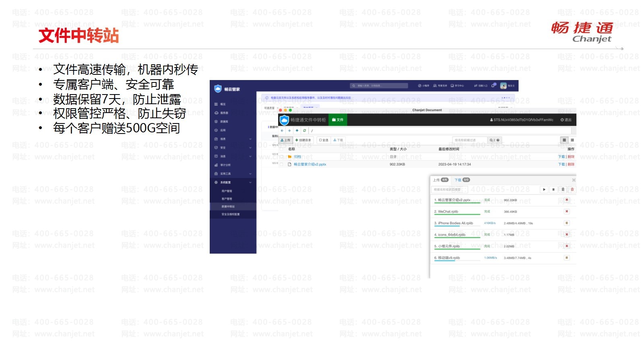Image resolution: width=644 pixels, height=362 pixels.
Task: Go up one directory level arrow
Action: (x=297, y=131)
